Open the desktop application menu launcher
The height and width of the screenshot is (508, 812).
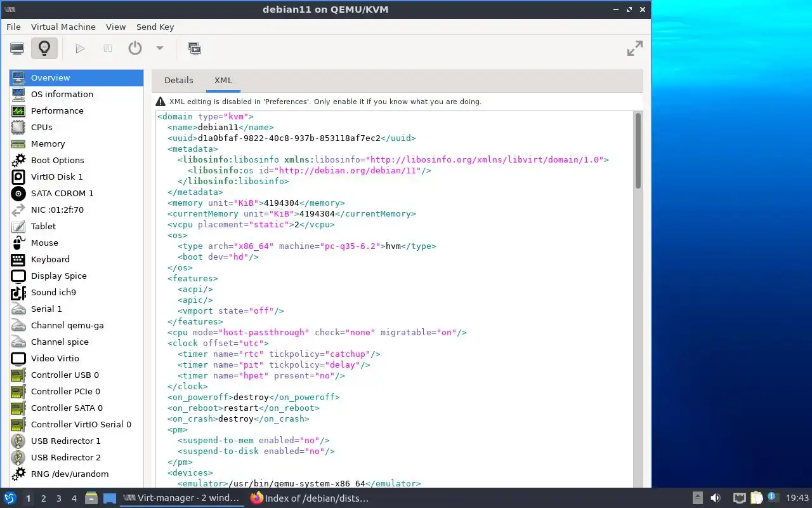pos(10,498)
